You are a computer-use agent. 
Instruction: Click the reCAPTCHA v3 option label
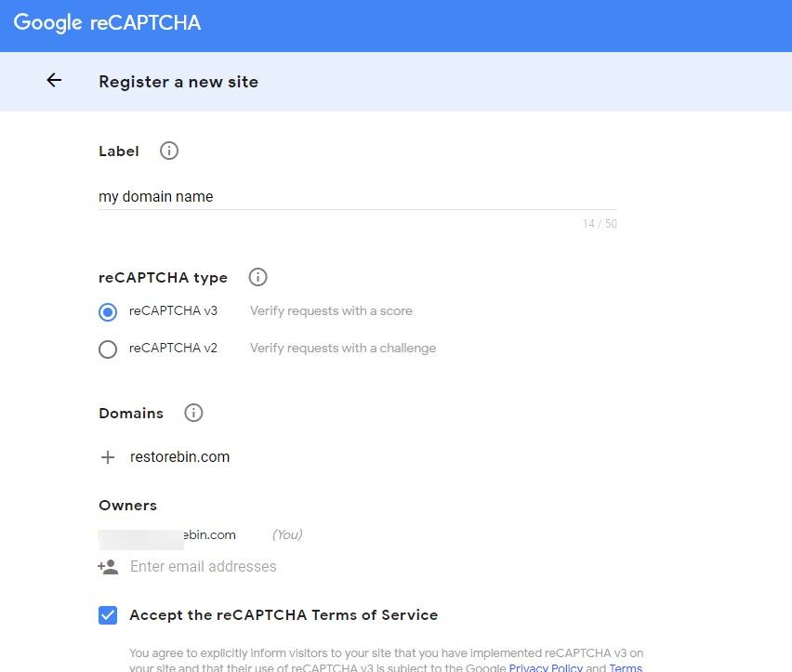tap(173, 311)
